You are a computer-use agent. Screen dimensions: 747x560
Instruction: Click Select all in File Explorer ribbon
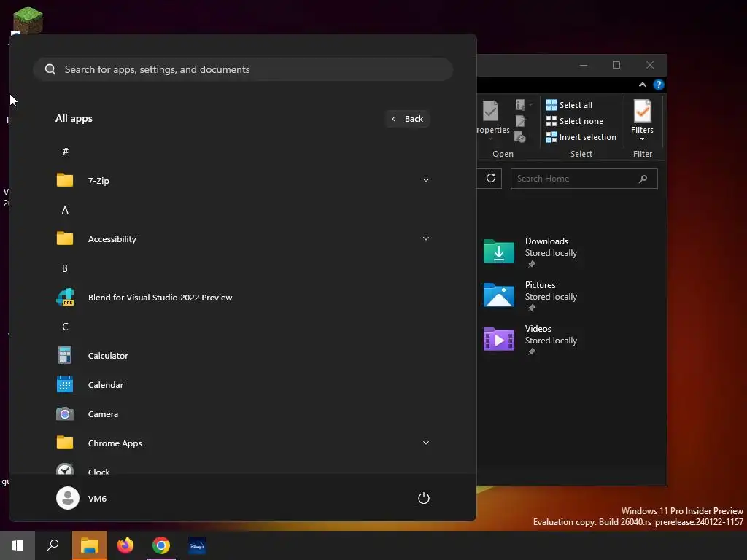pos(569,105)
